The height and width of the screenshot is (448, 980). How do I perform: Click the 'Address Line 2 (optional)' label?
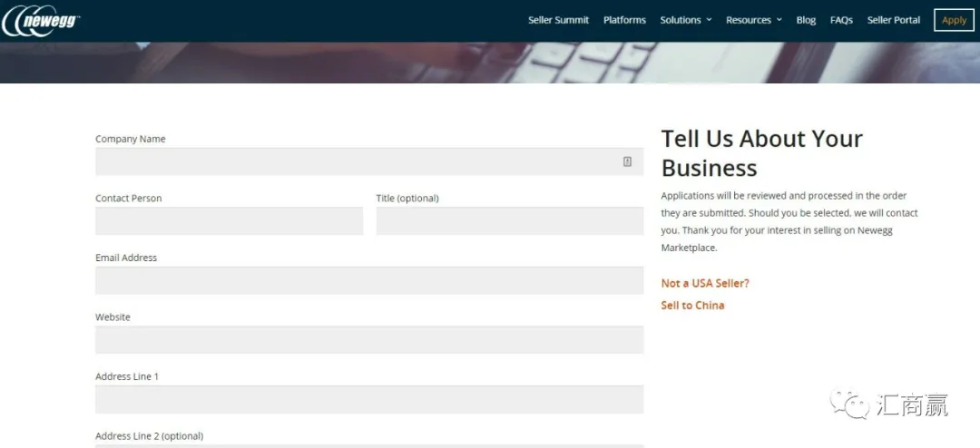(x=150, y=436)
